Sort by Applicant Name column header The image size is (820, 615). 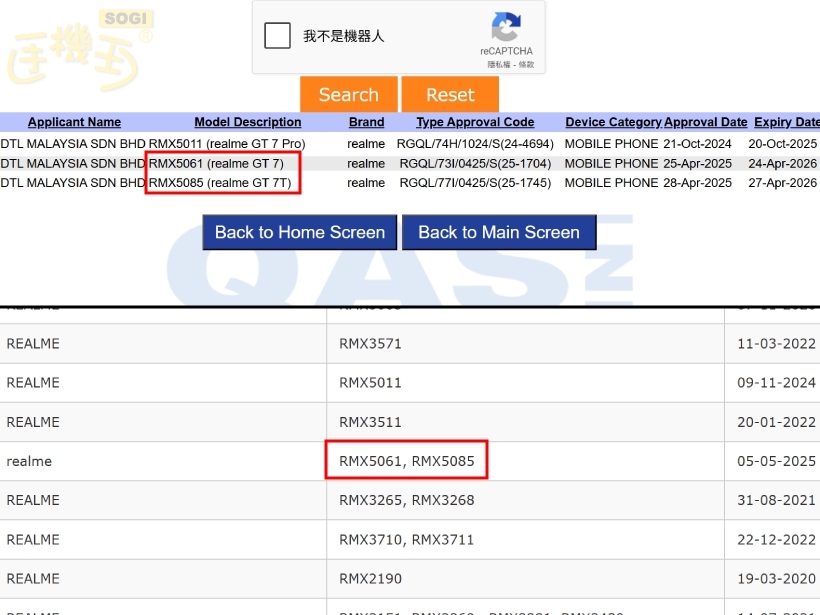(x=74, y=122)
